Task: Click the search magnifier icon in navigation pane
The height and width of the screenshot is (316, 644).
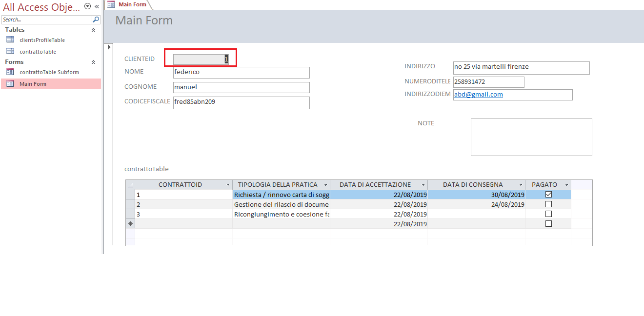Action: click(x=96, y=20)
